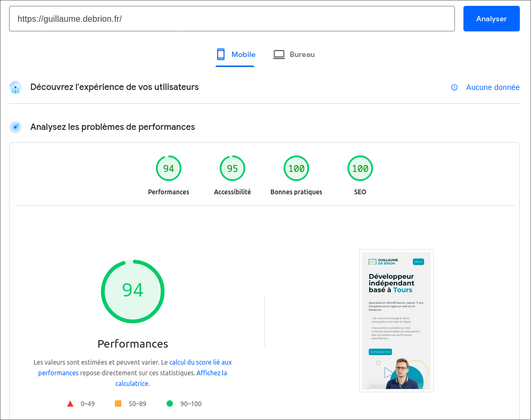Click the speedometer icon beside performance analysis heading
531x420 pixels.
15,127
